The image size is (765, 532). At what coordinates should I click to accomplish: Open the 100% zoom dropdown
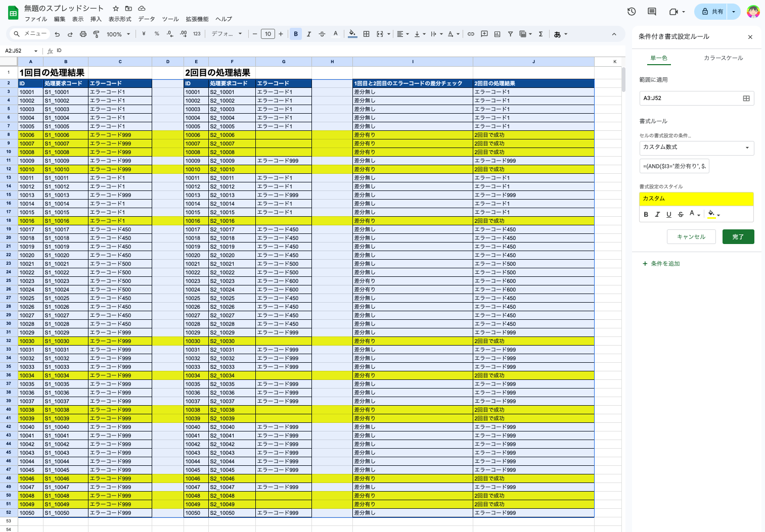[x=119, y=34]
